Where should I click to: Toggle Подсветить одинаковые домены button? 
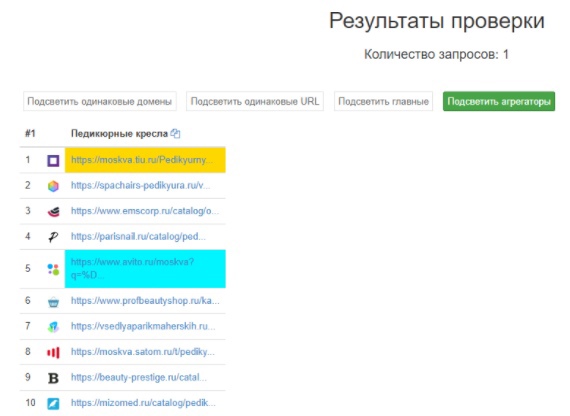(x=100, y=101)
